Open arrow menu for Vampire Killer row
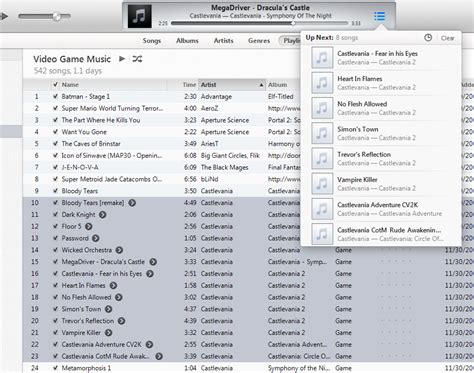 coord(109,333)
